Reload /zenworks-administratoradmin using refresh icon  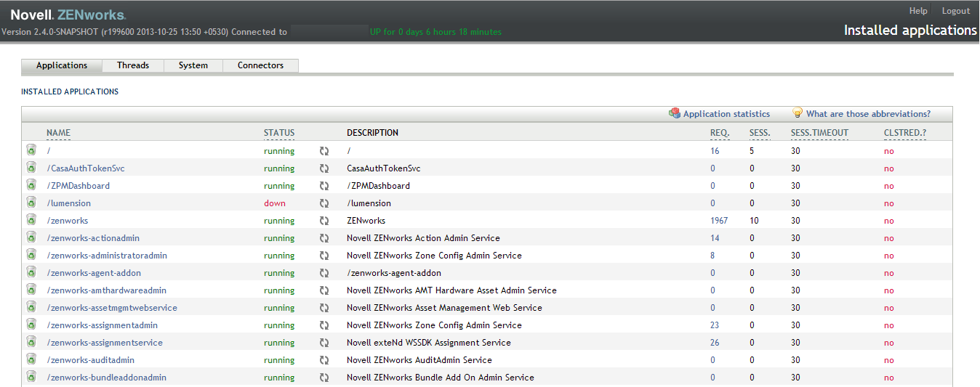point(324,256)
